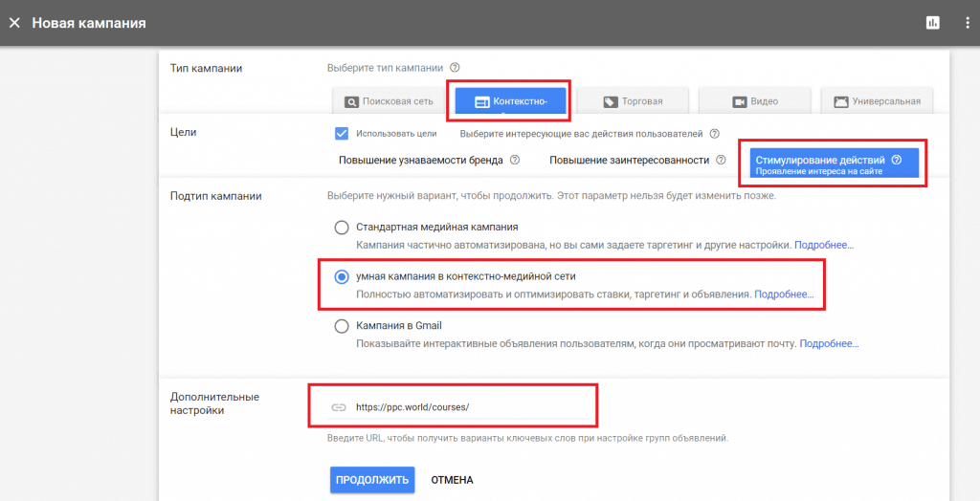Screen dimensions: 980x501
Task: Select 'Кампания в Gmail' radio button
Action: pyautogui.click(x=342, y=326)
